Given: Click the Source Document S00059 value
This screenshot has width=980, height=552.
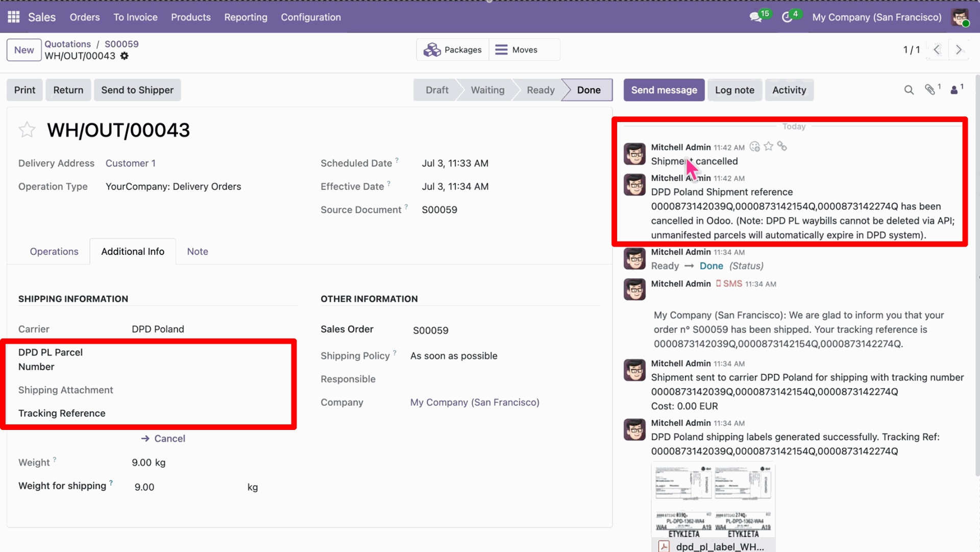Looking at the screenshot, I should click(x=439, y=210).
